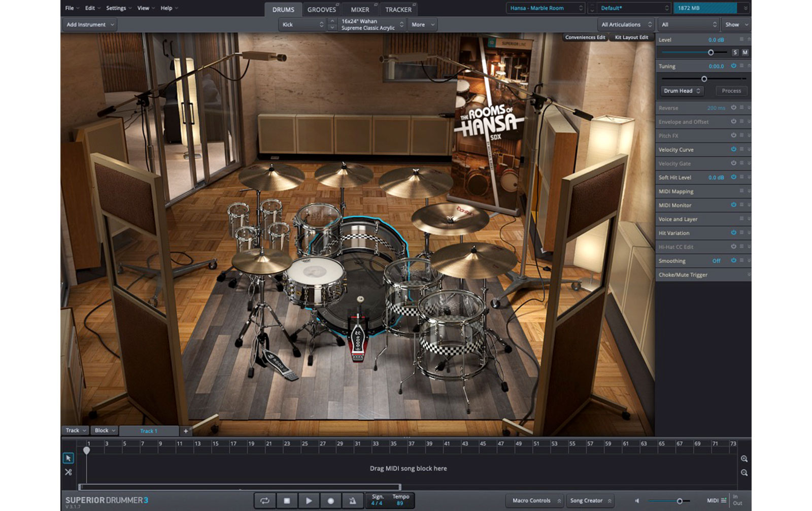The image size is (812, 511).
Task: Open the Kick instrument selector dropdown
Action: click(302, 24)
